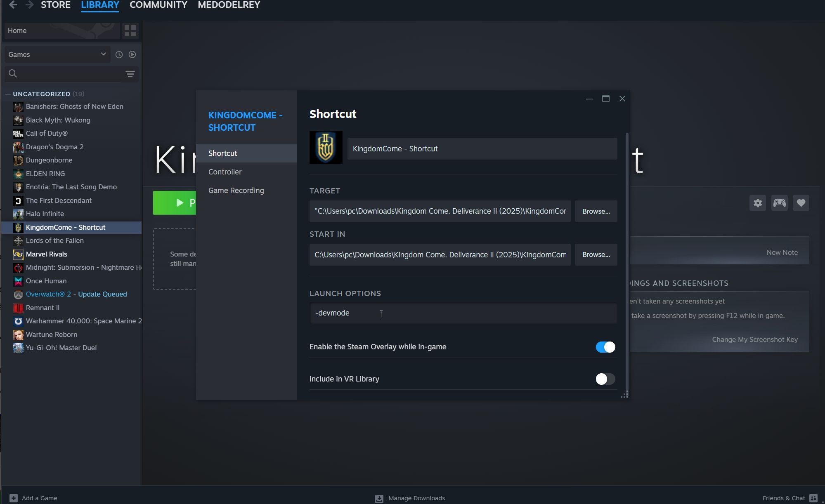825x504 pixels.
Task: Click the Marvel Rivals library icon
Action: click(18, 254)
